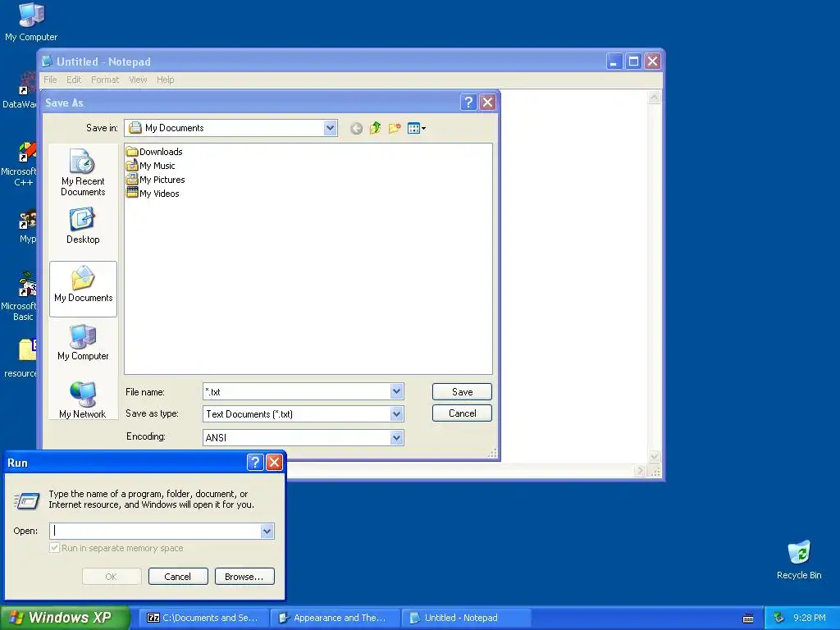Open Notepad's Edit menu
The width and height of the screenshot is (840, 630).
(x=74, y=80)
